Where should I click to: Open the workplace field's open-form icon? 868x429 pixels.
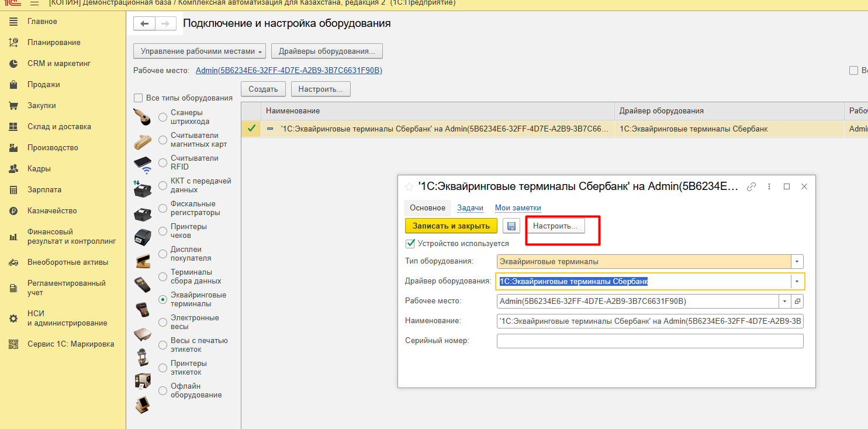(x=797, y=302)
